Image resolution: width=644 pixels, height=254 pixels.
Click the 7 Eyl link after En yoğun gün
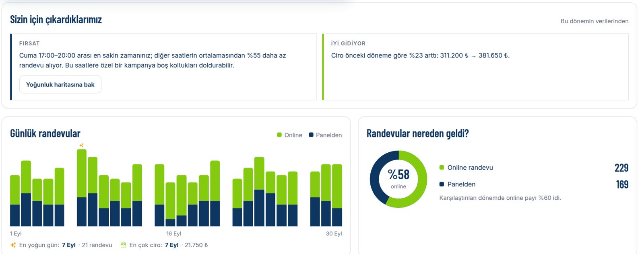[x=69, y=245]
